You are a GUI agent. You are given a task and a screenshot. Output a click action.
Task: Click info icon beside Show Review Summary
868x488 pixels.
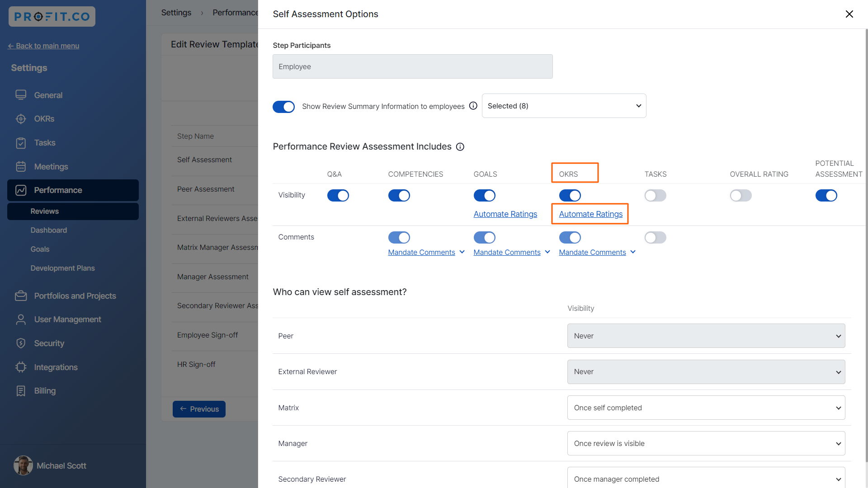pos(473,106)
